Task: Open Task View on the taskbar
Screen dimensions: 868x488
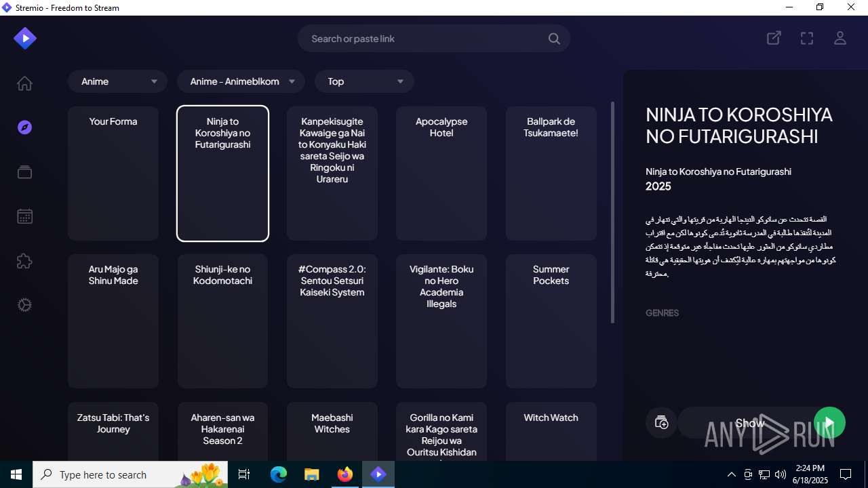Action: (x=245, y=474)
